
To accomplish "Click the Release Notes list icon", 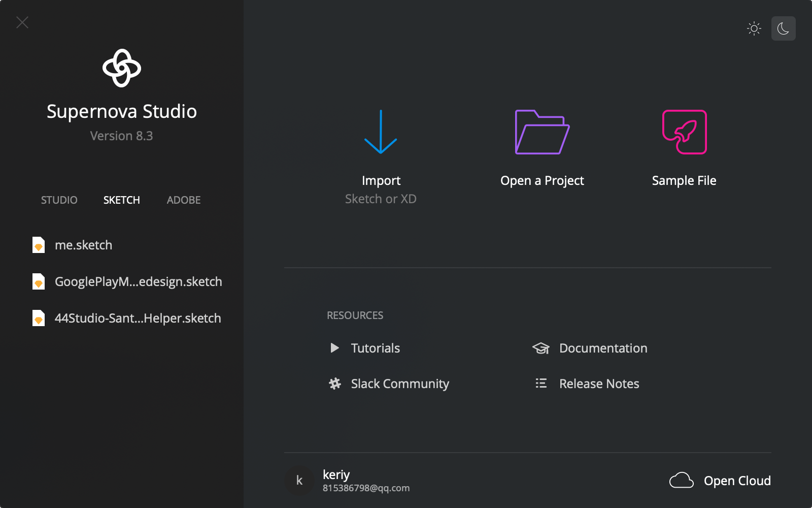I will [x=541, y=384].
